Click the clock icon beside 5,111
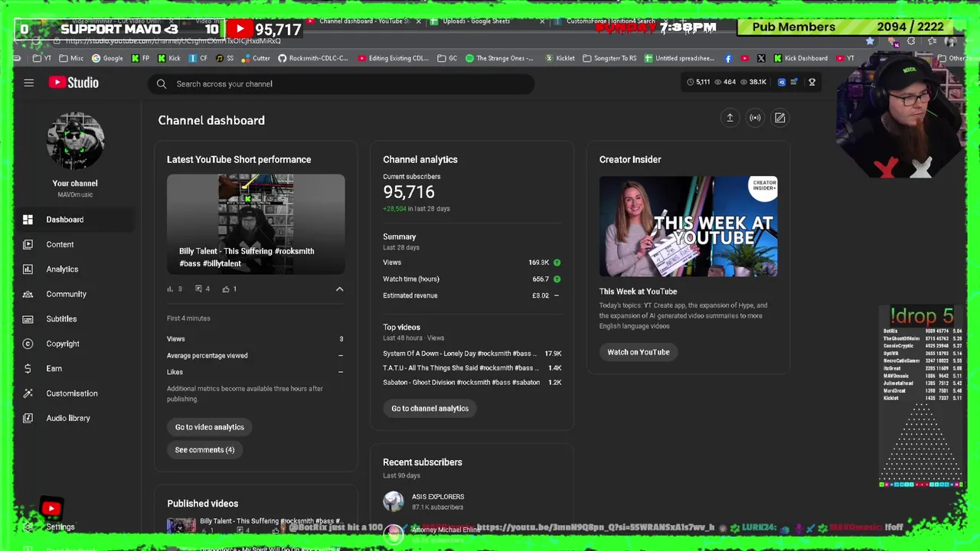980x551 pixels. click(690, 82)
